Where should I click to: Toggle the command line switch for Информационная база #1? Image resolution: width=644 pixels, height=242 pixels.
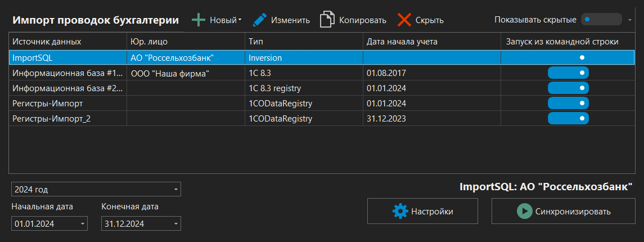pos(568,73)
